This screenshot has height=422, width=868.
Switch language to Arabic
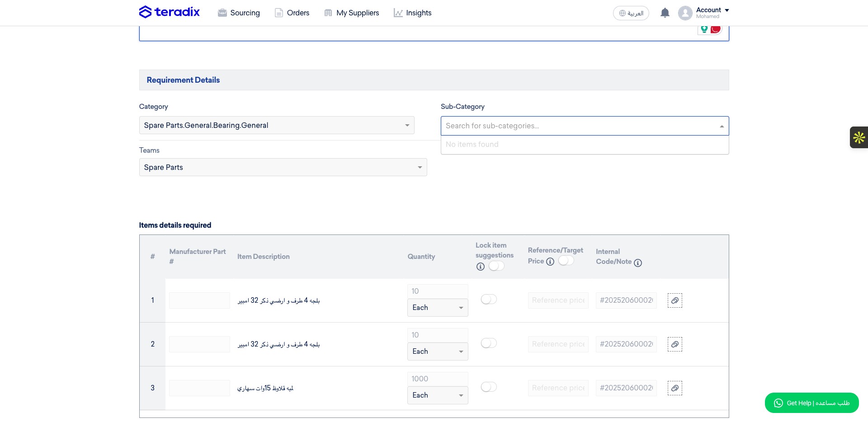[x=631, y=13]
